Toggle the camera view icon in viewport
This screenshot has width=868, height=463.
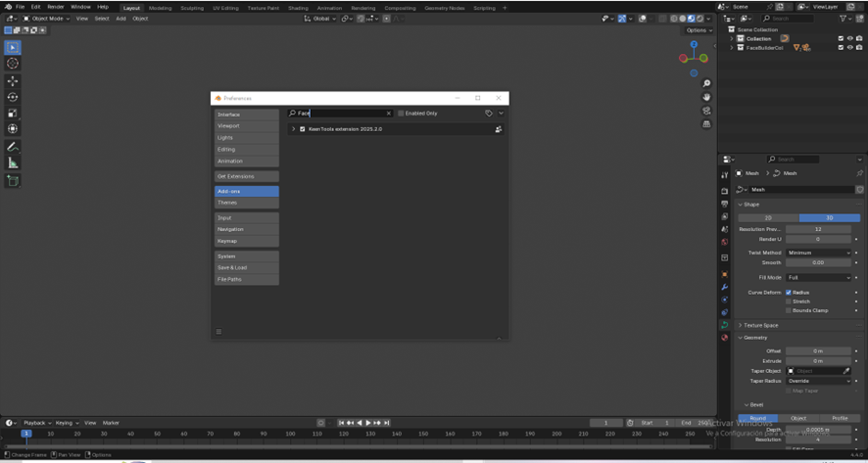tap(706, 111)
